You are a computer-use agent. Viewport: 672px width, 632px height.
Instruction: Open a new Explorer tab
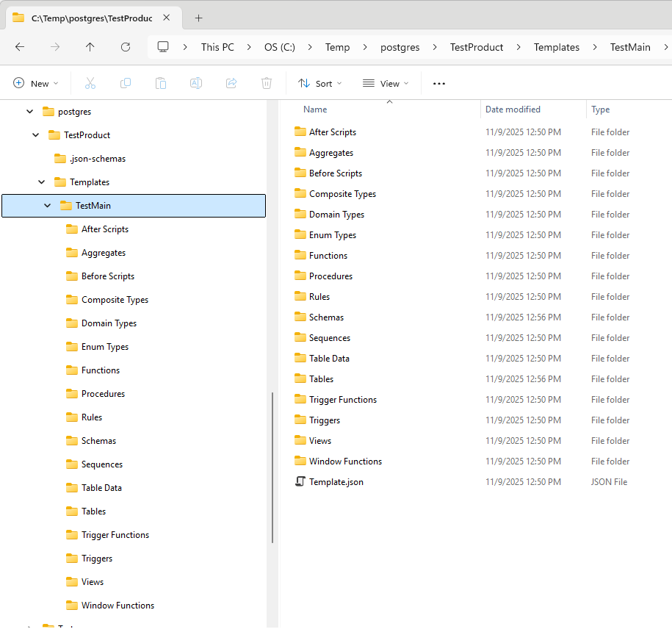[x=198, y=18]
